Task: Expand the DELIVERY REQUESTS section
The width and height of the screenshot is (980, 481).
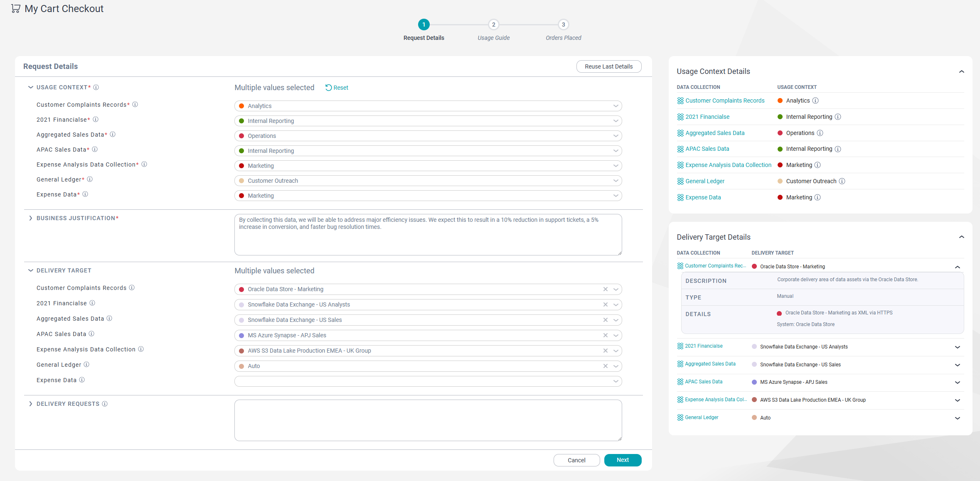Action: [x=30, y=404]
